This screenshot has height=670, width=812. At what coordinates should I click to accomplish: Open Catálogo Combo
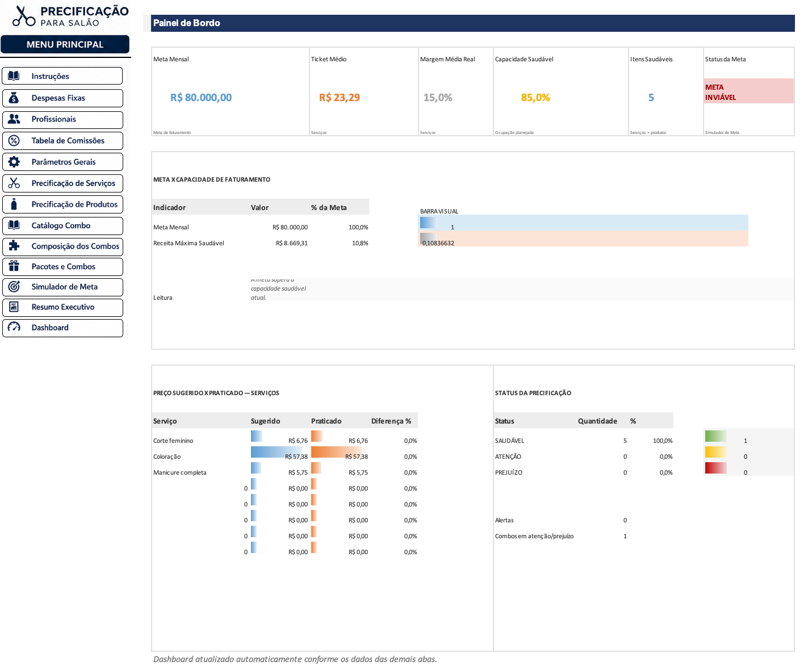pos(62,225)
